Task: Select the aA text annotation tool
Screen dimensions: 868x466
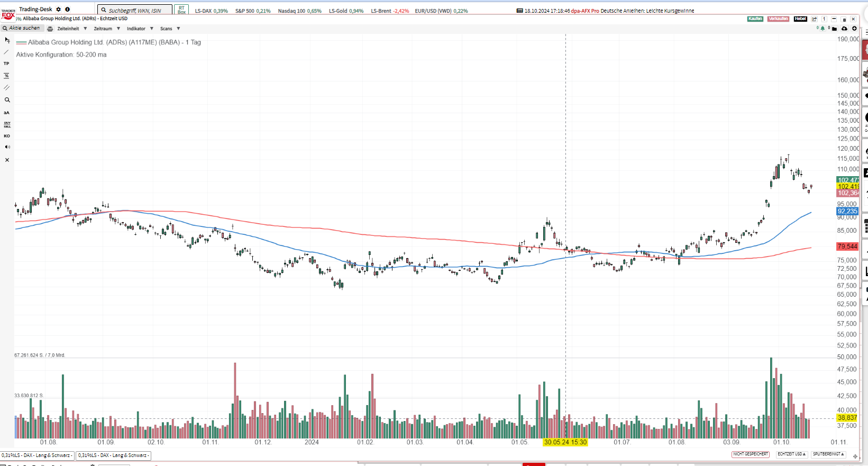Action: tap(7, 113)
